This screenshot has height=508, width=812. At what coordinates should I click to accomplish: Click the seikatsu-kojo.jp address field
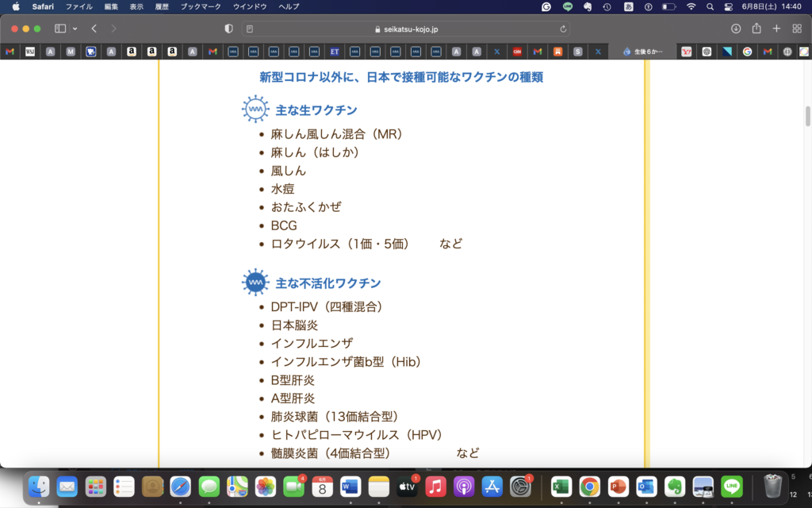tap(405, 29)
